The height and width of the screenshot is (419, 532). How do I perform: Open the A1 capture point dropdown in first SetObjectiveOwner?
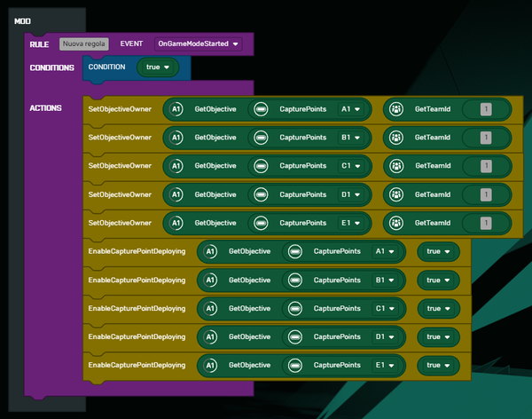[x=351, y=109]
